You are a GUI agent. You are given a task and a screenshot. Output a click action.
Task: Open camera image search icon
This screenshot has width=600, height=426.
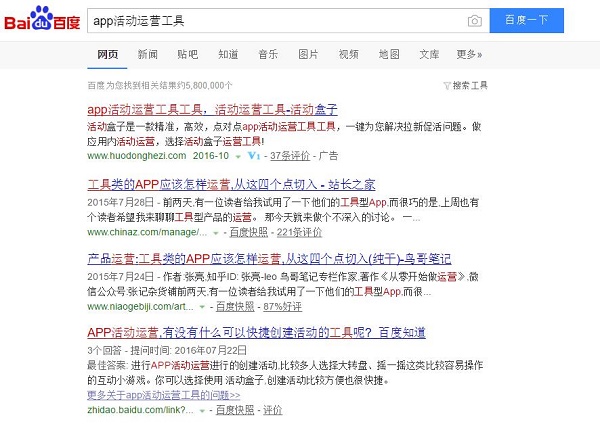[474, 21]
